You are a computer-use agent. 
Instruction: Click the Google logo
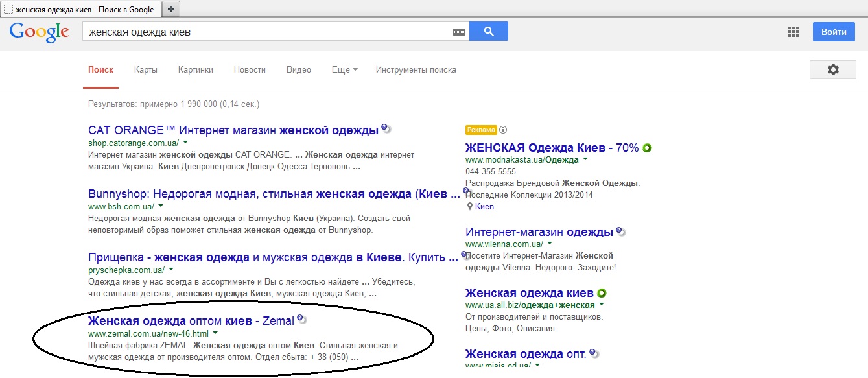coord(39,32)
